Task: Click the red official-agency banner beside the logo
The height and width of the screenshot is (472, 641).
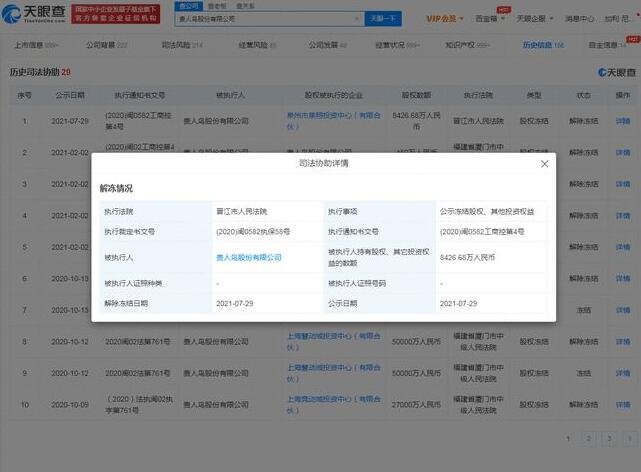Action: (116, 14)
